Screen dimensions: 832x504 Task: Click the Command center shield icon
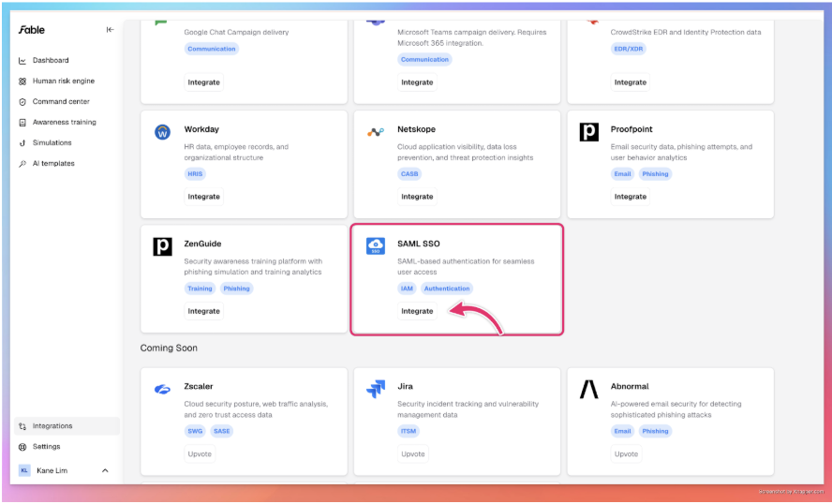click(x=22, y=102)
